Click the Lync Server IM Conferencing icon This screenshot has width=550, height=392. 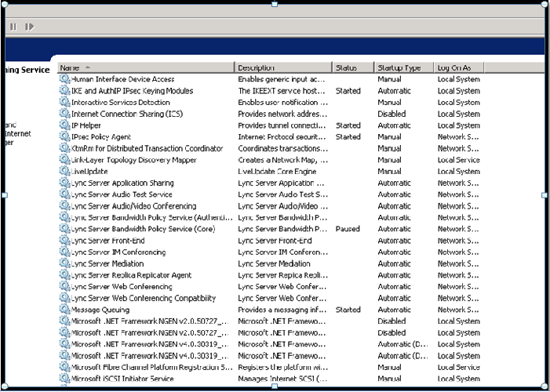click(64, 252)
